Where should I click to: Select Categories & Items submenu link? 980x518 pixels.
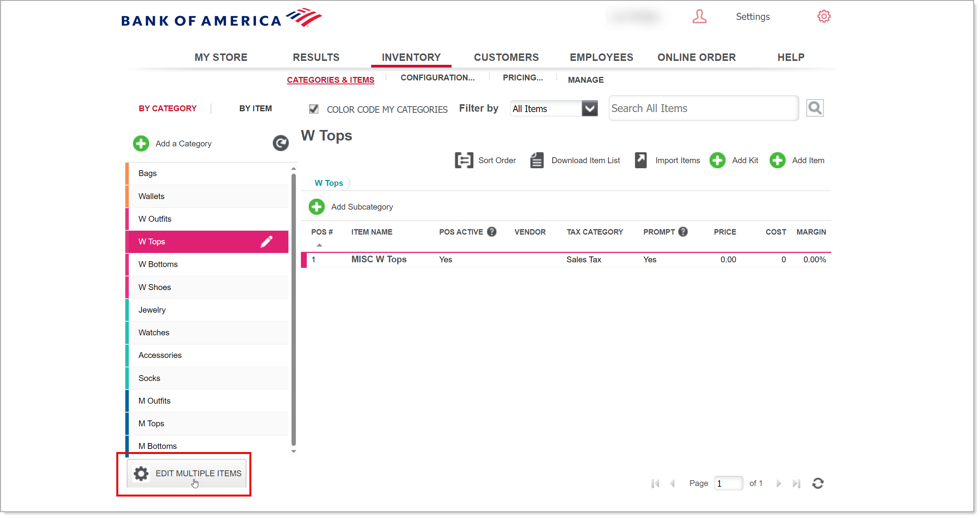pos(331,80)
